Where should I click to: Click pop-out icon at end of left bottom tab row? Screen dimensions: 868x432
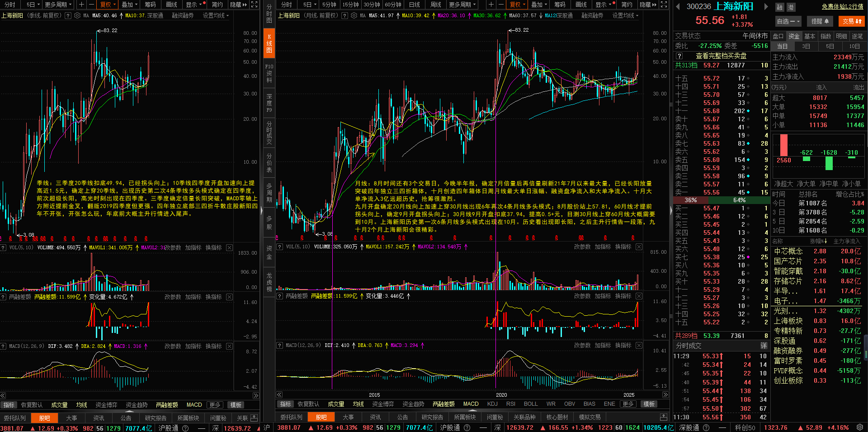click(x=254, y=418)
